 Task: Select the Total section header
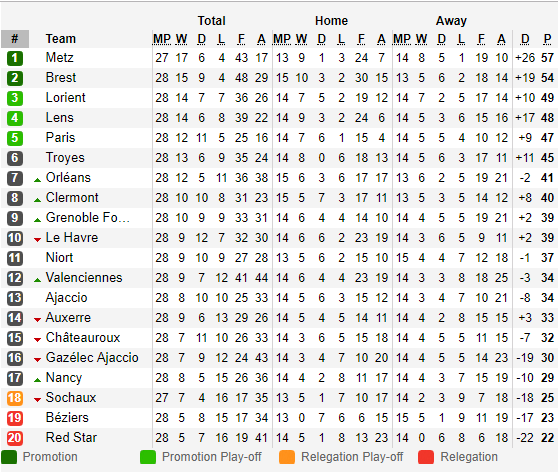[211, 21]
